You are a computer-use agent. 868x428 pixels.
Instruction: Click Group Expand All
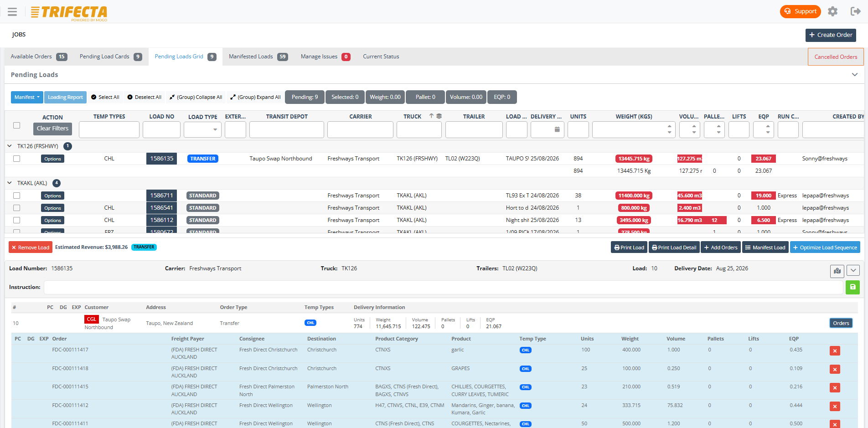(256, 97)
